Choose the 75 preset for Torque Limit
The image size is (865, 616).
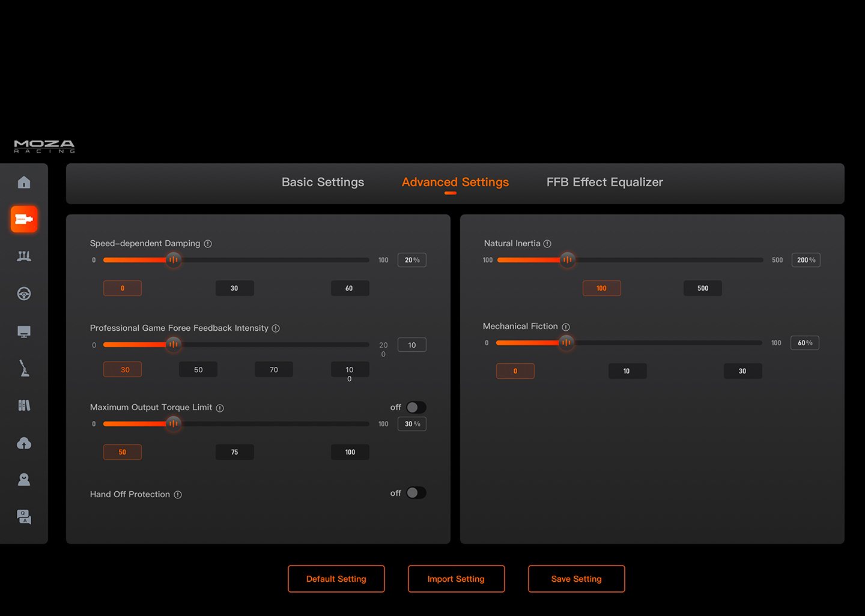234,452
